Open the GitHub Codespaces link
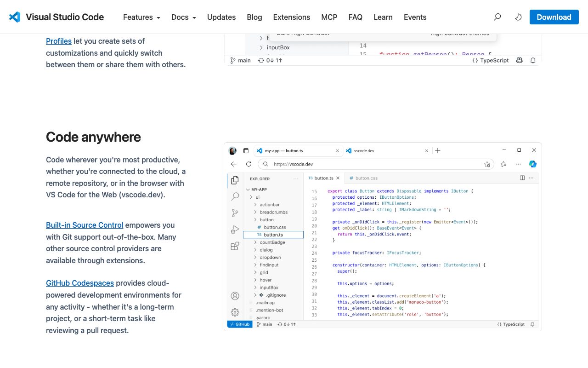Image resolution: width=588 pixels, height=368 pixels. 80,283
